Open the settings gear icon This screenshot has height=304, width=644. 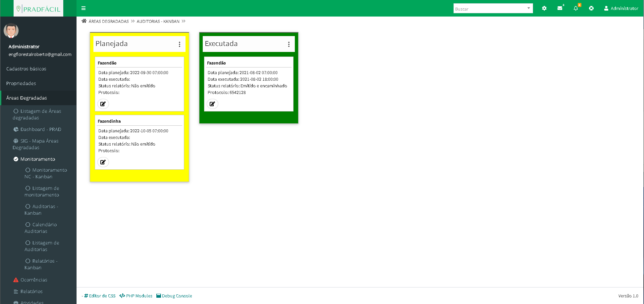point(544,8)
